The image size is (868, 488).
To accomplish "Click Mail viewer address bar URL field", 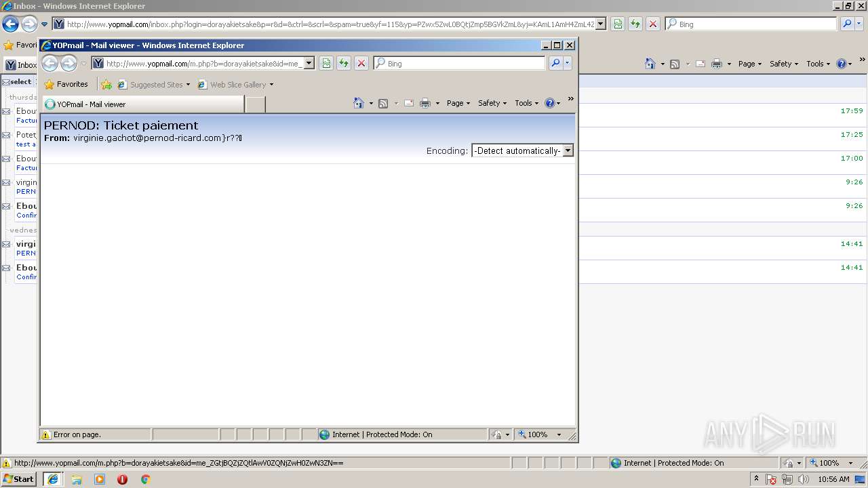I will 203,63.
